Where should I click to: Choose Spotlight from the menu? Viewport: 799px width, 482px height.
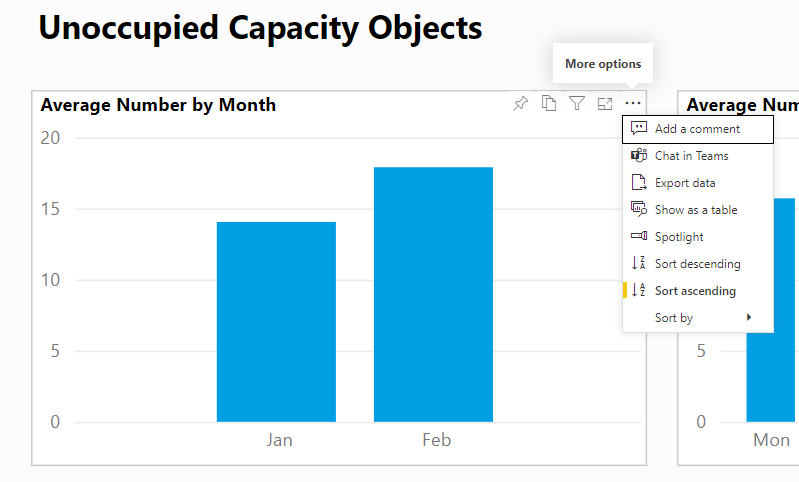pos(679,237)
